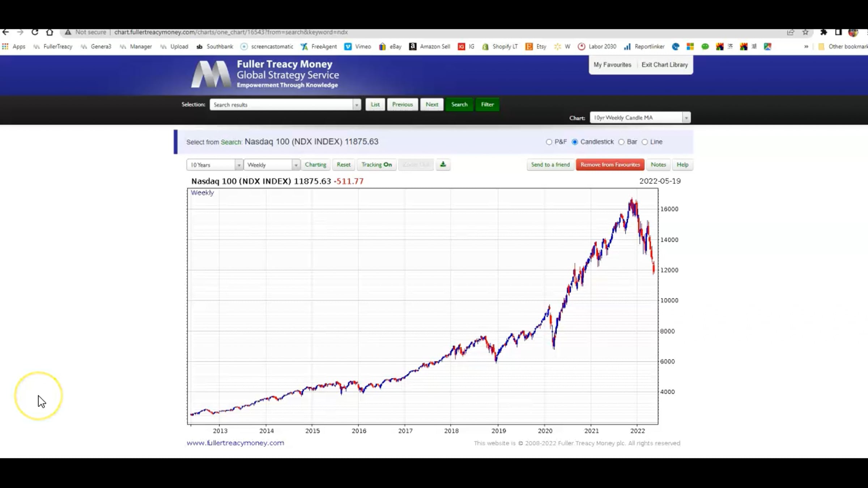
Task: Follow the www.fullertreacymoney.com link
Action: coord(235,443)
